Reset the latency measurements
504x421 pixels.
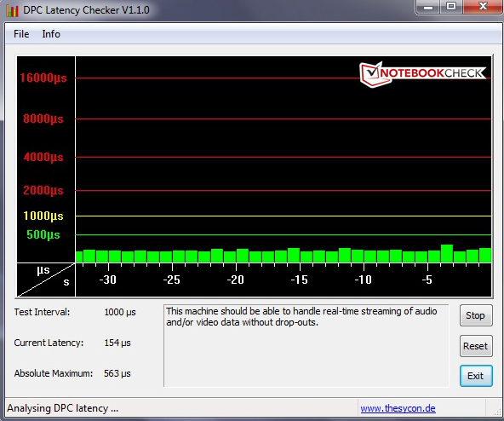click(x=476, y=346)
